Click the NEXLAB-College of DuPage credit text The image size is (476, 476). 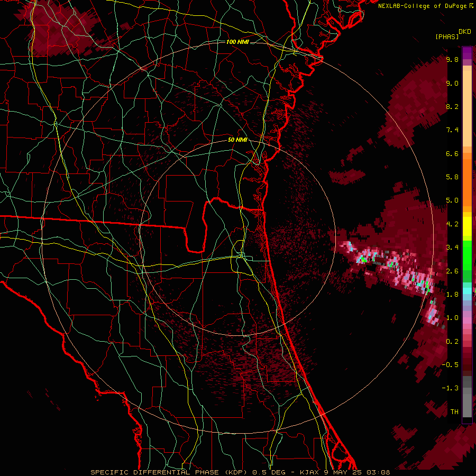(423, 6)
